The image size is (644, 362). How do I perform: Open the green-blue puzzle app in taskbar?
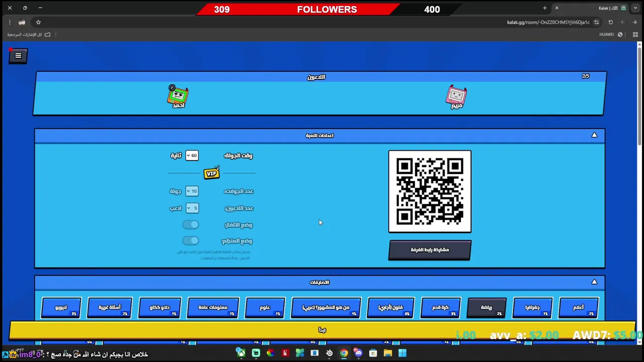point(300,353)
